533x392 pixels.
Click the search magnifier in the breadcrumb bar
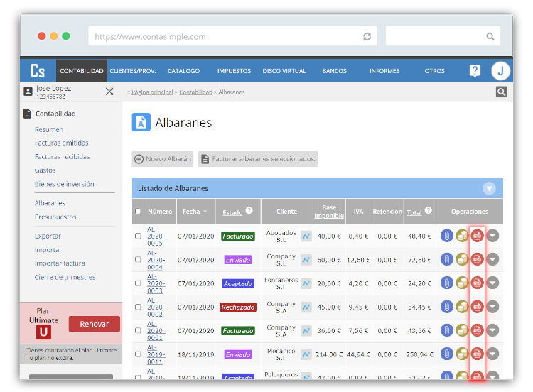pos(501,92)
